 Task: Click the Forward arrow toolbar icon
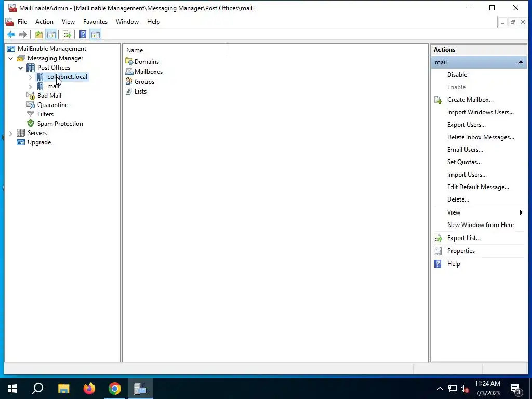coord(23,34)
